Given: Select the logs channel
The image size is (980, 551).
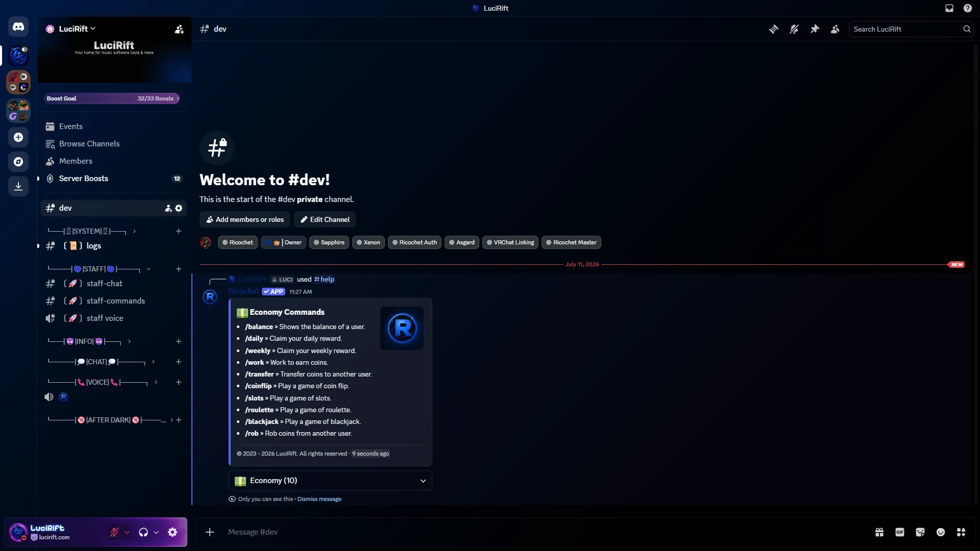Looking at the screenshot, I should [114, 246].
